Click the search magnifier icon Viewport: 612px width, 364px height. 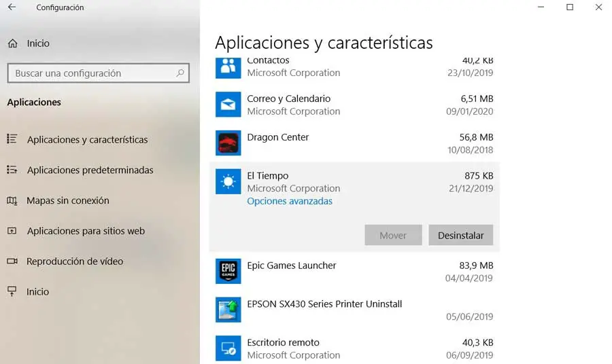coord(180,73)
